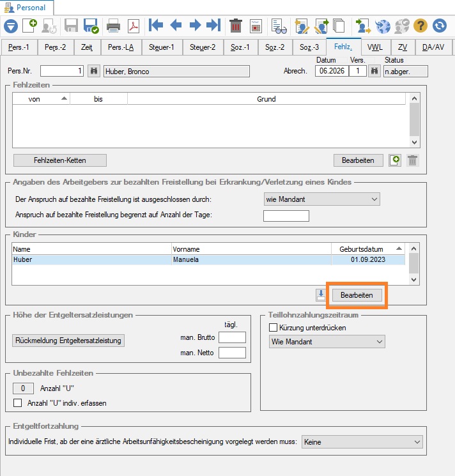Jump to the first record
The height and width of the screenshot is (476, 455).
coord(156,25)
